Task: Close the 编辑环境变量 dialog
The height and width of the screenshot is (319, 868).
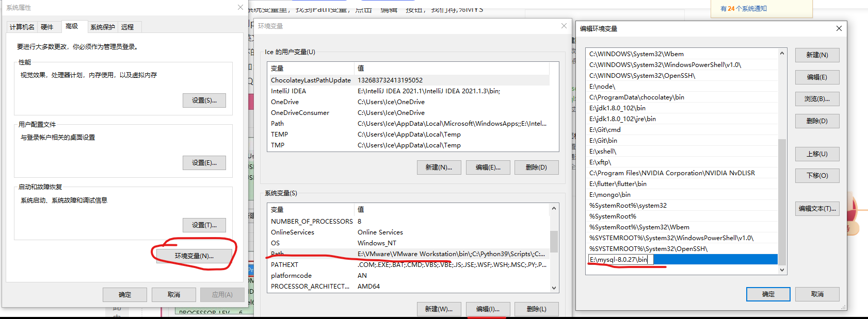Action: (839, 28)
